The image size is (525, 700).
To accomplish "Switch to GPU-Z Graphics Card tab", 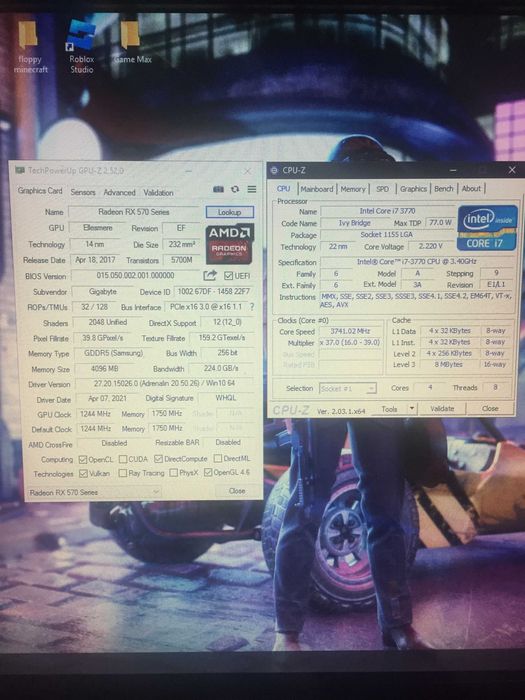I will 40,191.
